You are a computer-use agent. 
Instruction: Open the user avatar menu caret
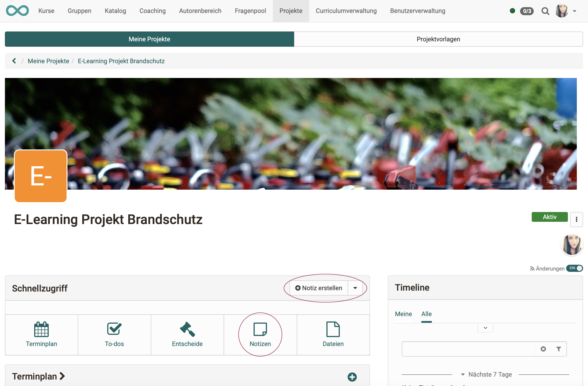(575, 11)
